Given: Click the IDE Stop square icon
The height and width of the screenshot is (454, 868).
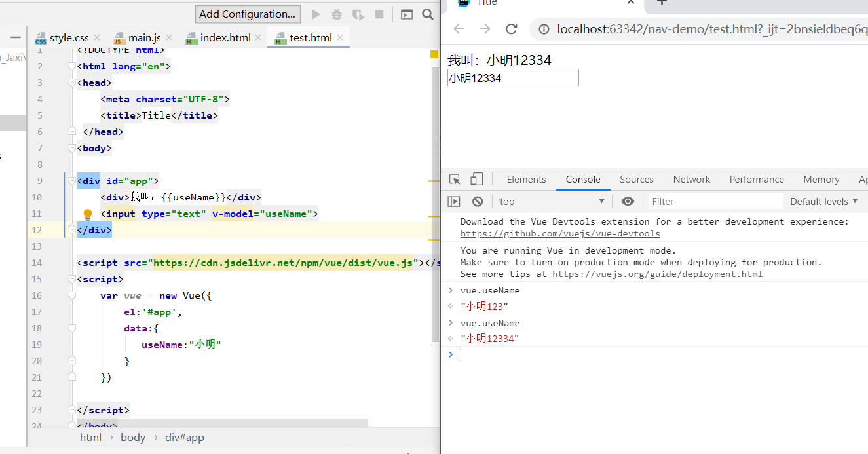Looking at the screenshot, I should click(x=379, y=14).
